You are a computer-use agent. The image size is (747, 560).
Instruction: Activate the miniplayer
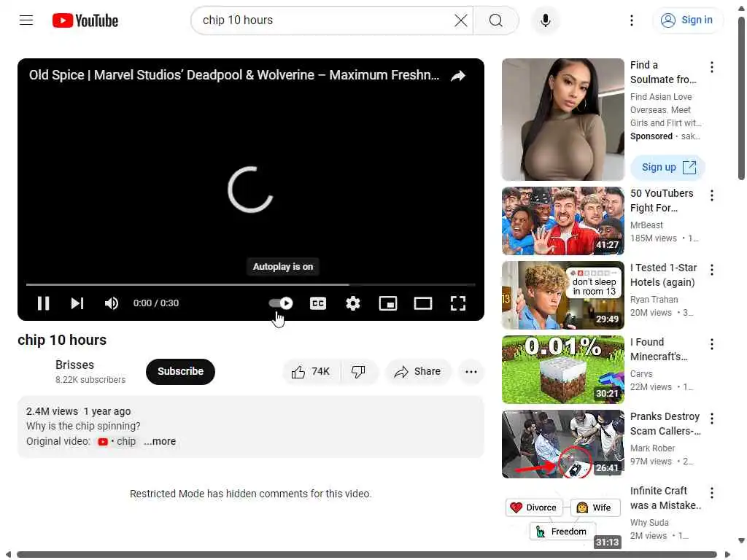[388, 303]
